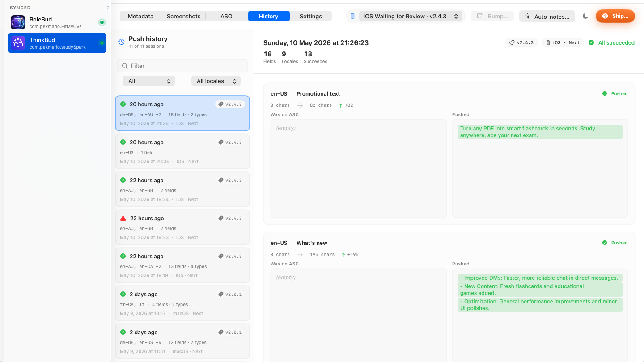Click the Optimization release note line
Viewport: 644px width, 362px height.
540,305
